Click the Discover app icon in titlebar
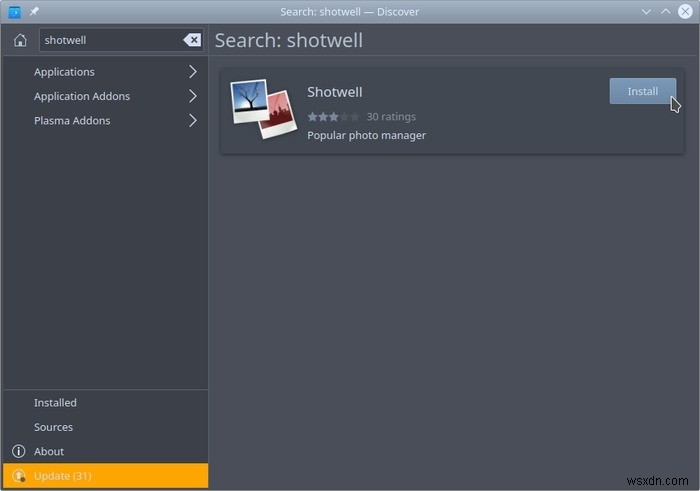The width and height of the screenshot is (700, 491). (15, 12)
